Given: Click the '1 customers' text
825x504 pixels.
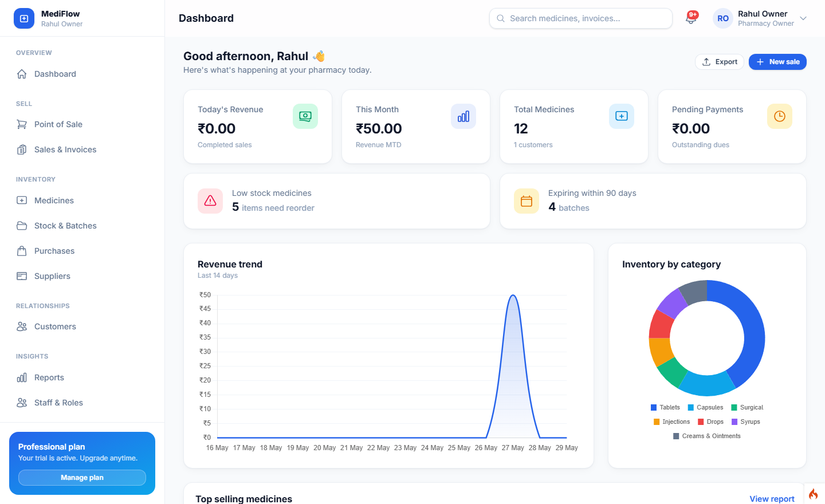Looking at the screenshot, I should click(533, 145).
